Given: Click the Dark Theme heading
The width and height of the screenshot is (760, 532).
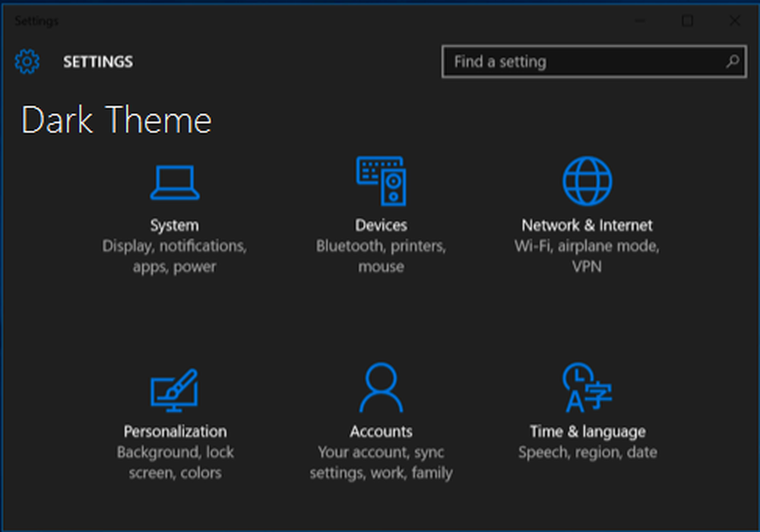Looking at the screenshot, I should click(x=116, y=120).
